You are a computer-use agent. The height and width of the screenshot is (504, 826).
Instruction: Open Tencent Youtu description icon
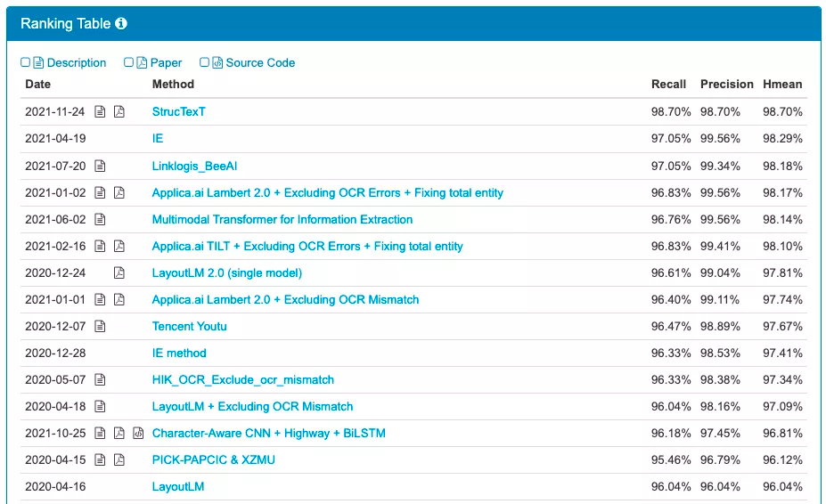[x=100, y=326]
